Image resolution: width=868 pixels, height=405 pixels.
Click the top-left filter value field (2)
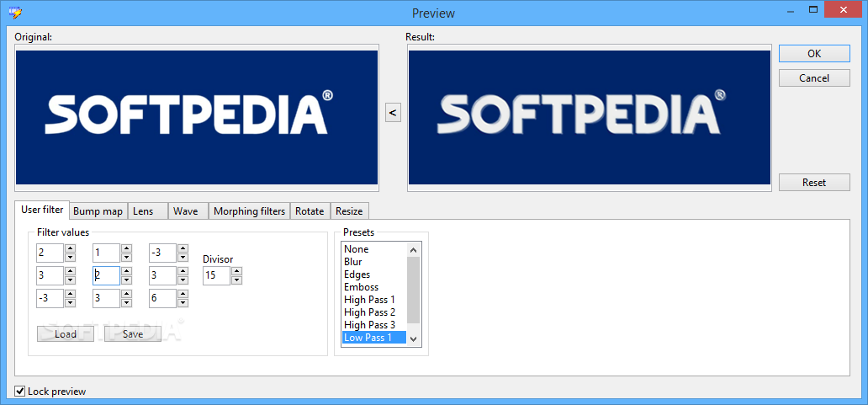pos(50,253)
